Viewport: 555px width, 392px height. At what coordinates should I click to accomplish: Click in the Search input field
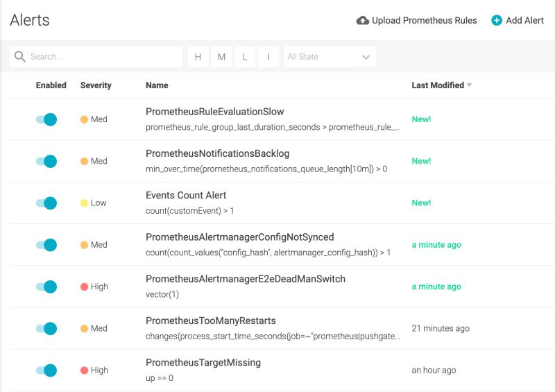[x=96, y=57]
